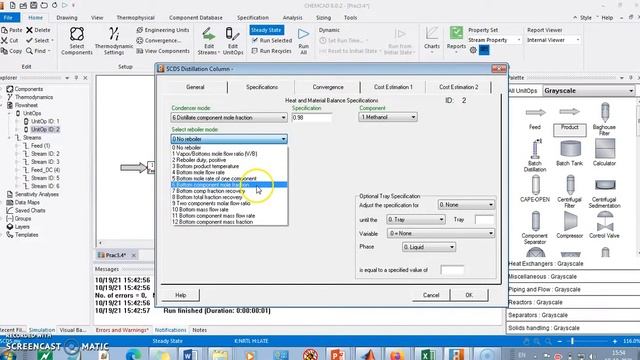Image resolution: width=640 pixels, height=360 pixels.
Task: Click Edit Streams icon
Action: 209,40
